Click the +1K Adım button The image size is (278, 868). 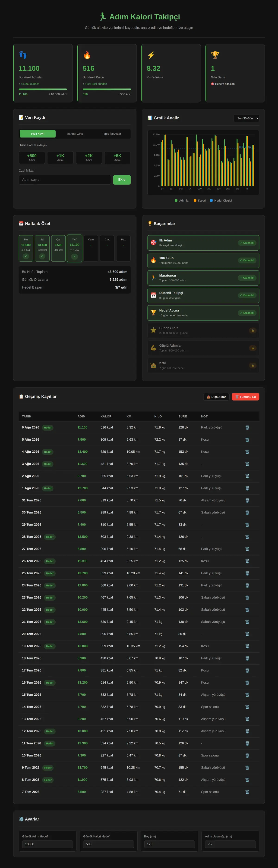60,157
